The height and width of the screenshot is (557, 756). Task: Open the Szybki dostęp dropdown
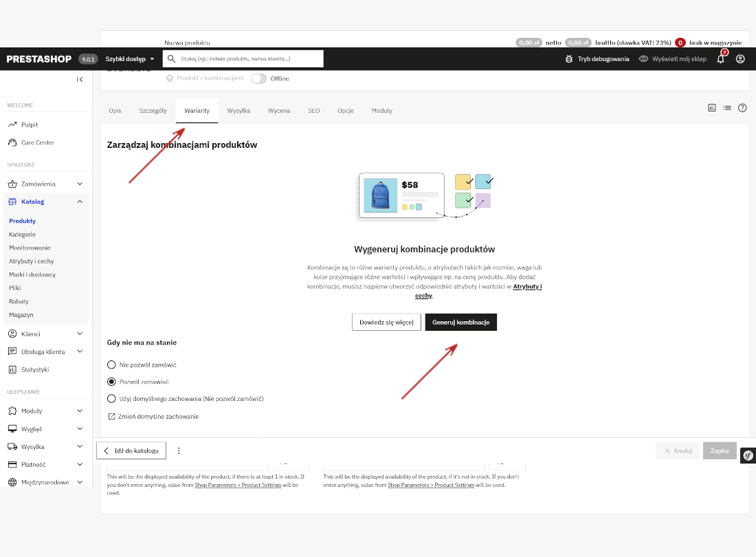click(x=130, y=59)
